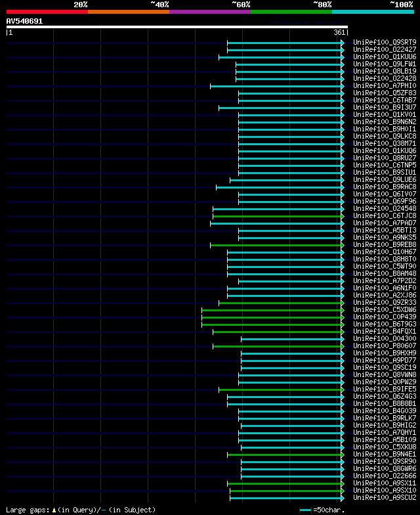Select the UniRef100_A9PD77 label

click(385, 360)
